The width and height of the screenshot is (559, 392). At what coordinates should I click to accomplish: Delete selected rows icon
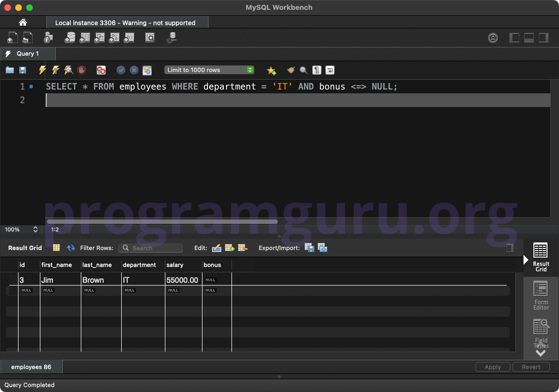click(x=243, y=247)
